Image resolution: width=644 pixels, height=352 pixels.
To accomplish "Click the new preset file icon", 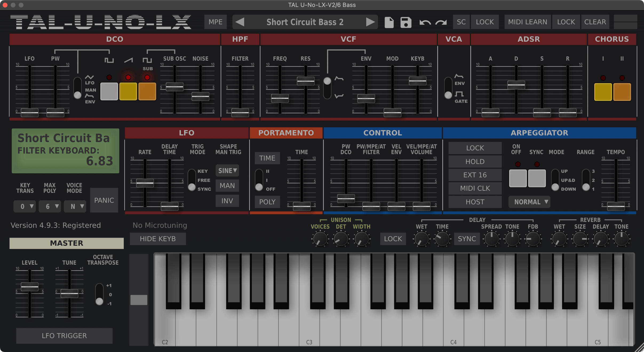I will 389,22.
